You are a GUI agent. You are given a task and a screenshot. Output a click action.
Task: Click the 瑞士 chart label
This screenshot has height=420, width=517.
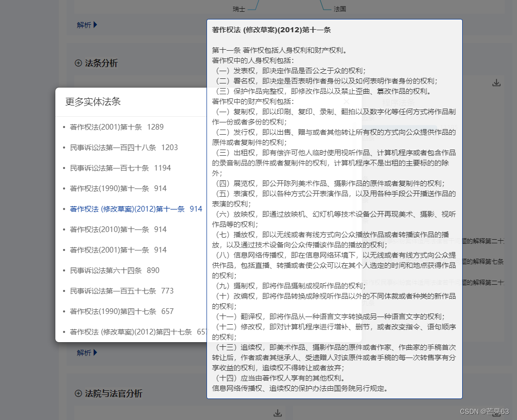tap(239, 9)
